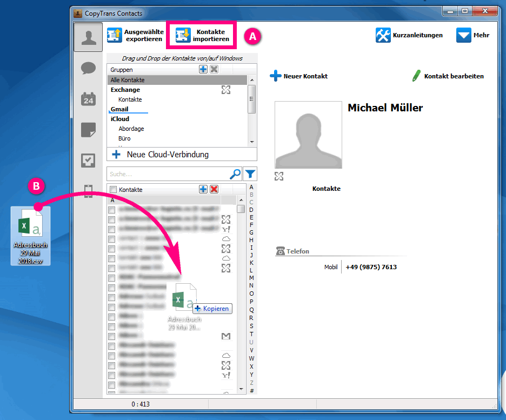Toggle the select-all Kontakte checkbox
Viewport: 506px width, 420px height.
(113, 189)
